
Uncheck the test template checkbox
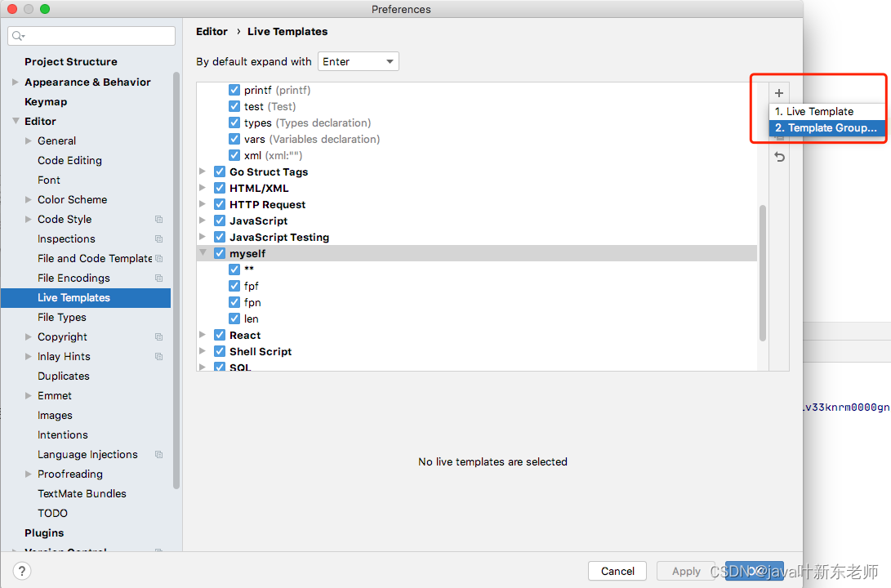coord(234,106)
